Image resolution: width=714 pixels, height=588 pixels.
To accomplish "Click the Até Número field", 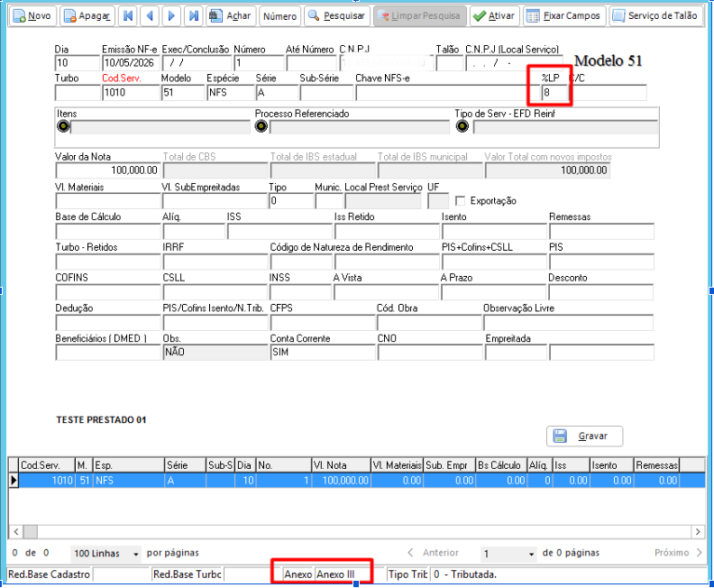I will [311, 63].
